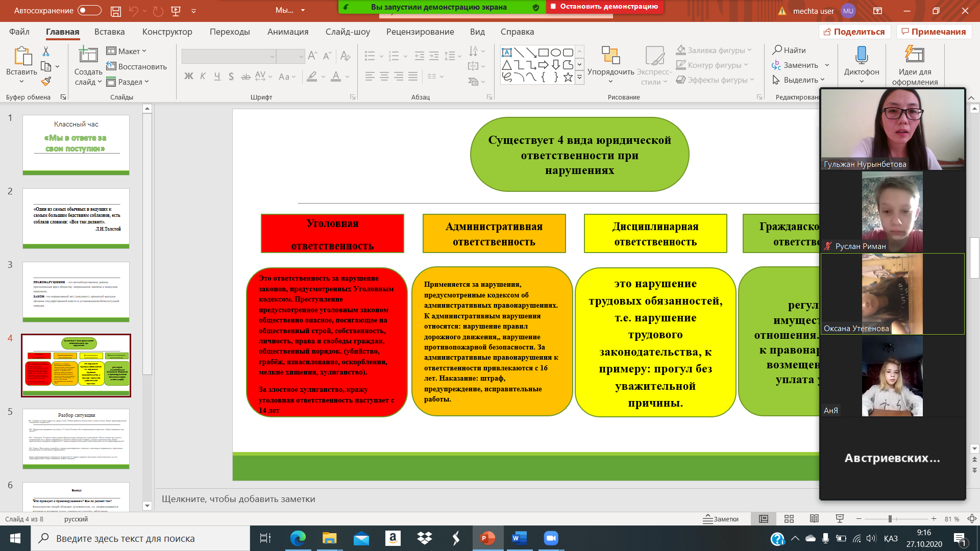The image size is (980, 551).
Task: Toggle Normal view button in status bar
Action: click(764, 519)
